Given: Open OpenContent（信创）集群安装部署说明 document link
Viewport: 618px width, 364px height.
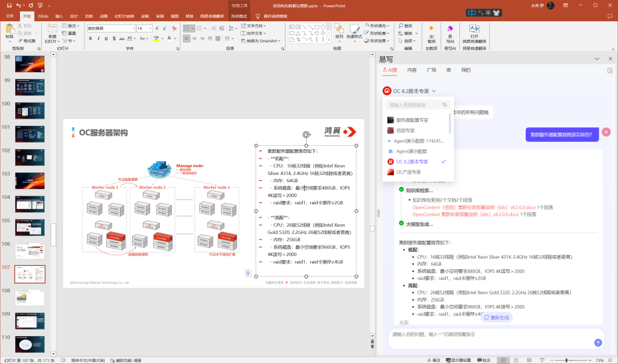Looking at the screenshot, I should coord(474,208).
